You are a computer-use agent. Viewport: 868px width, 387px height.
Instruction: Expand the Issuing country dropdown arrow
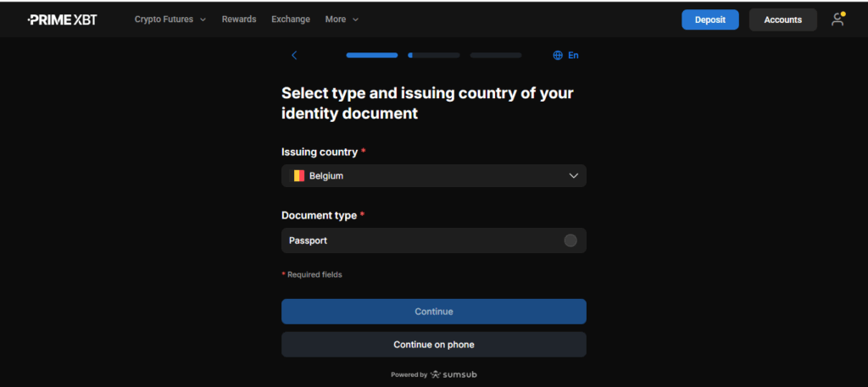574,176
